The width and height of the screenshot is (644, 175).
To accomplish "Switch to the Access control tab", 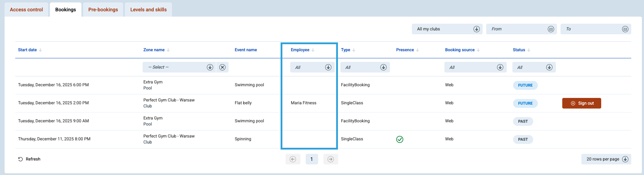I will 27,10.
